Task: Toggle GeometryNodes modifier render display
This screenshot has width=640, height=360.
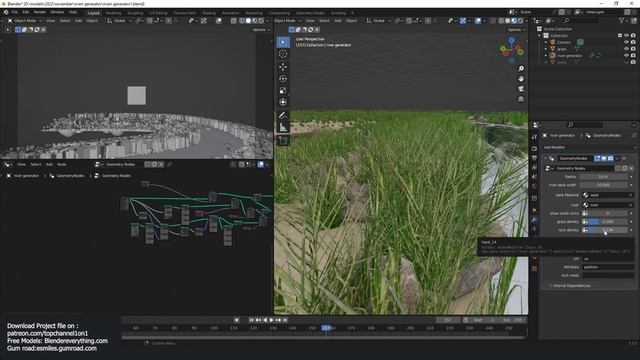Action: point(610,158)
